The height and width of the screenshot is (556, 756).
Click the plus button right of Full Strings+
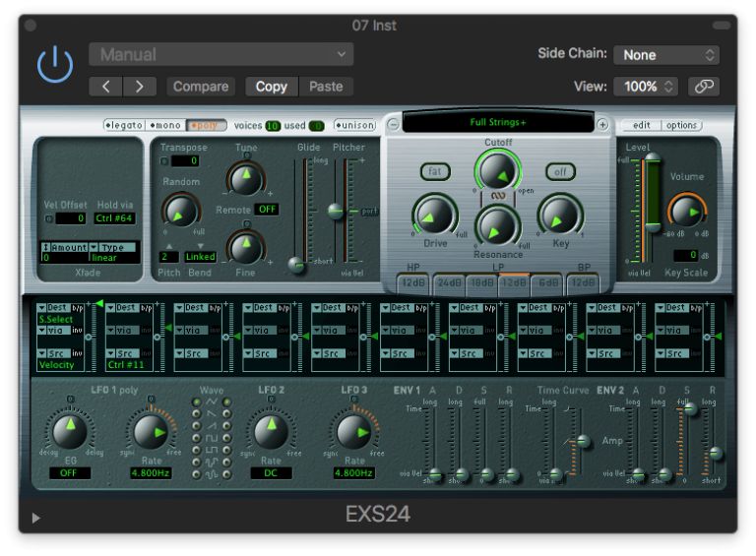coord(602,125)
